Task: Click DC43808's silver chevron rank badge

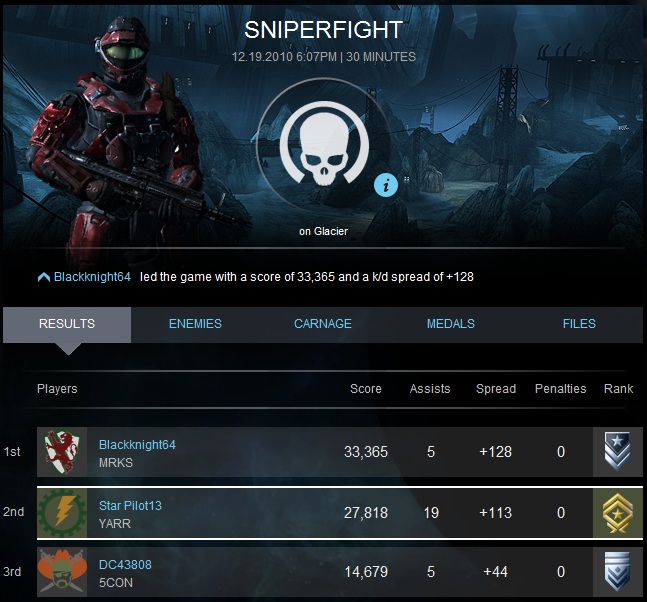Action: [617, 572]
